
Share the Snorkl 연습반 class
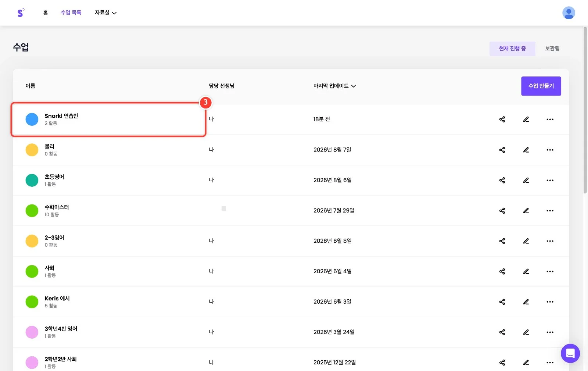502,119
